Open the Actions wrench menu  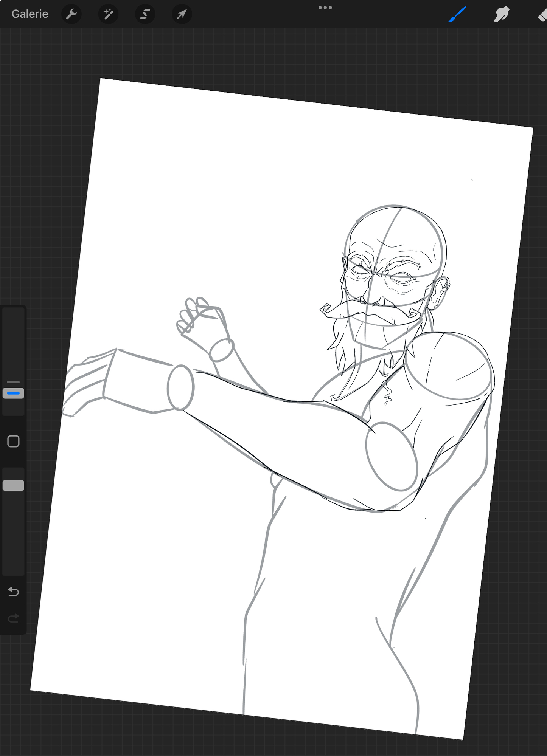tap(71, 14)
